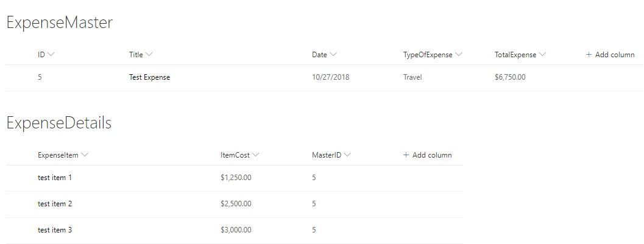Expand the Date column dropdown chevron
The image size is (644, 244).
[334, 55]
